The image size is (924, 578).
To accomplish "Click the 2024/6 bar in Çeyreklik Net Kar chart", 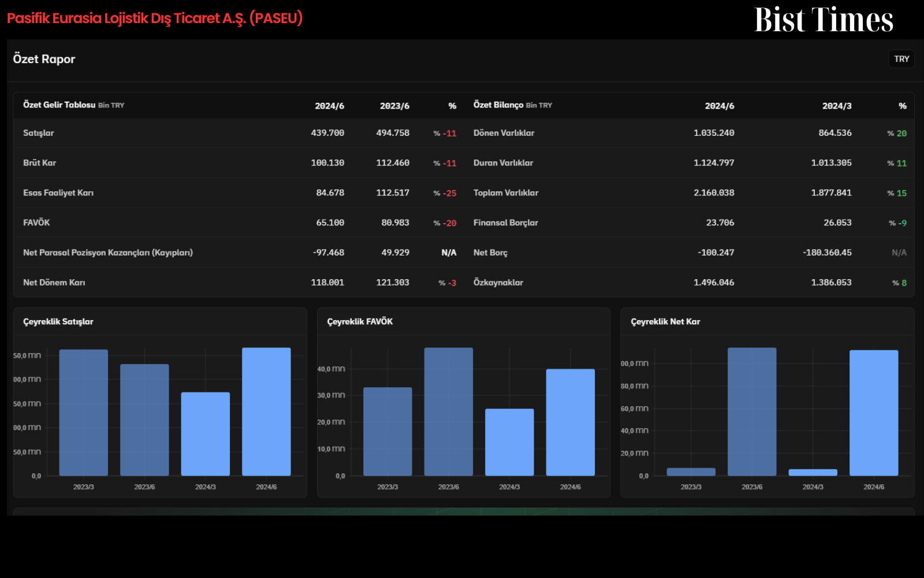I will tap(874, 413).
